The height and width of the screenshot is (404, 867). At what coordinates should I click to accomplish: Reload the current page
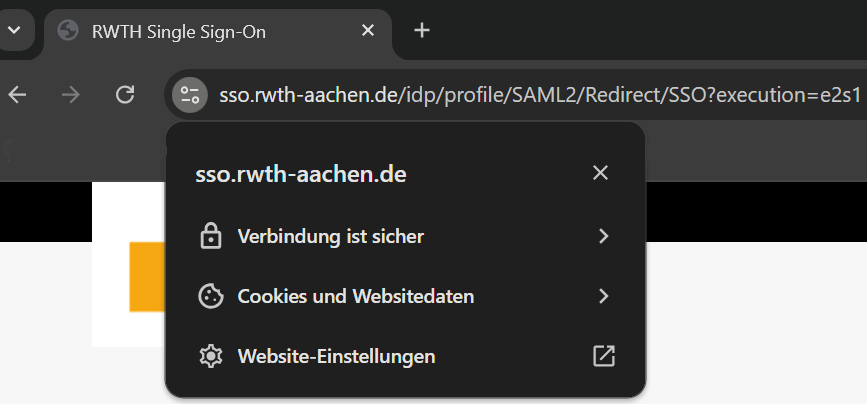coord(125,95)
